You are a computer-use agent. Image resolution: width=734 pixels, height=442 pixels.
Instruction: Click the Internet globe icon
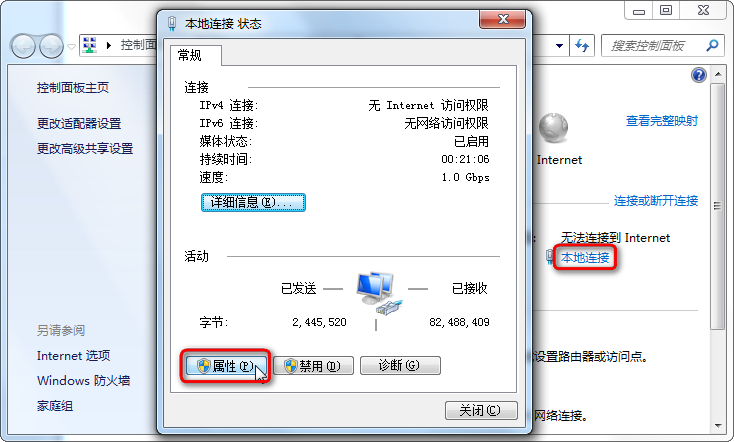[553, 128]
